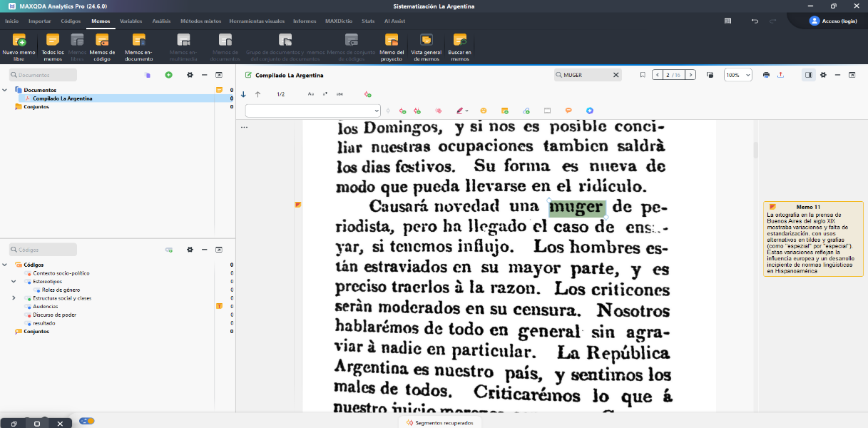
Task: Switch to the Códigos ribbon tab
Action: (x=71, y=21)
